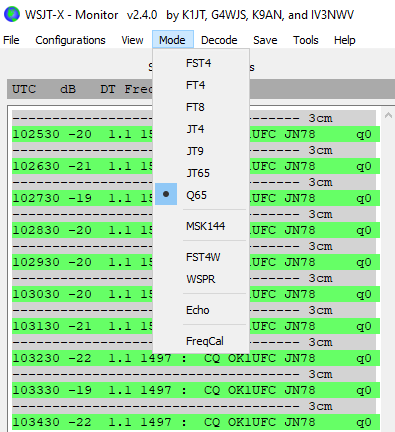Select Echo mode
The image size is (395, 432).
(201, 310)
